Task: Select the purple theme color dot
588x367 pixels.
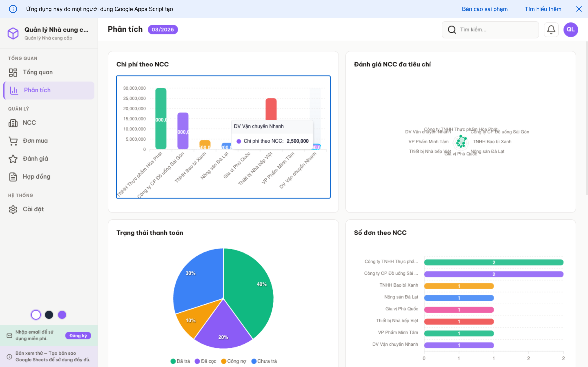Action: click(x=62, y=315)
